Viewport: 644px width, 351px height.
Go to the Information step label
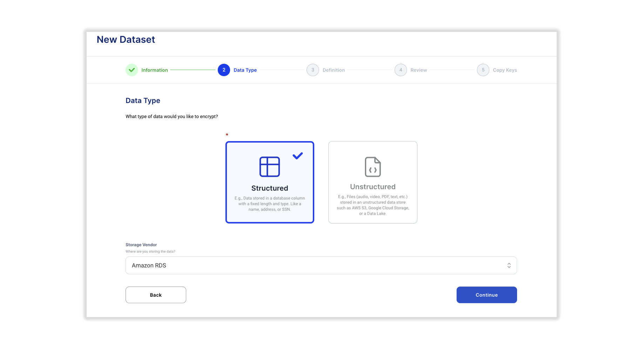point(155,70)
